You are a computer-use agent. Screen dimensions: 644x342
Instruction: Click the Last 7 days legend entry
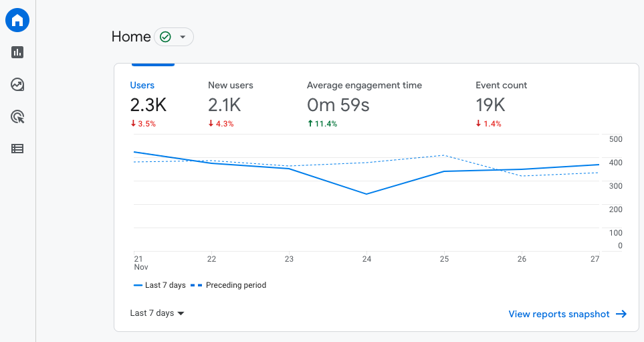click(x=160, y=285)
